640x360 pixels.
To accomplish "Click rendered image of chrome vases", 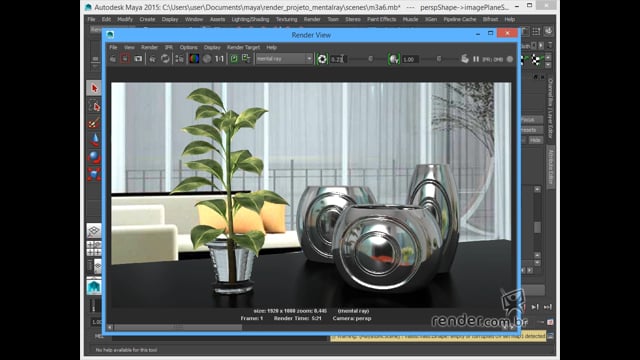I will coord(311,195).
